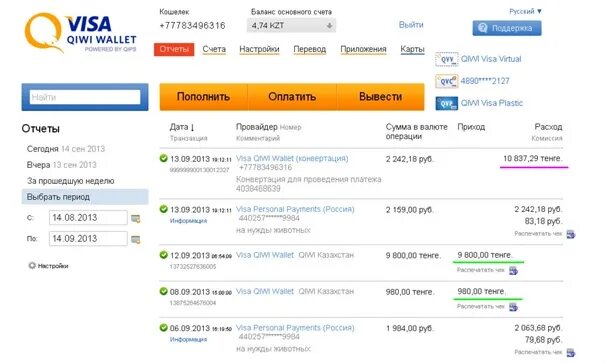Click the Расход column header
Screen dimensions: 604x363
pyautogui.click(x=548, y=127)
